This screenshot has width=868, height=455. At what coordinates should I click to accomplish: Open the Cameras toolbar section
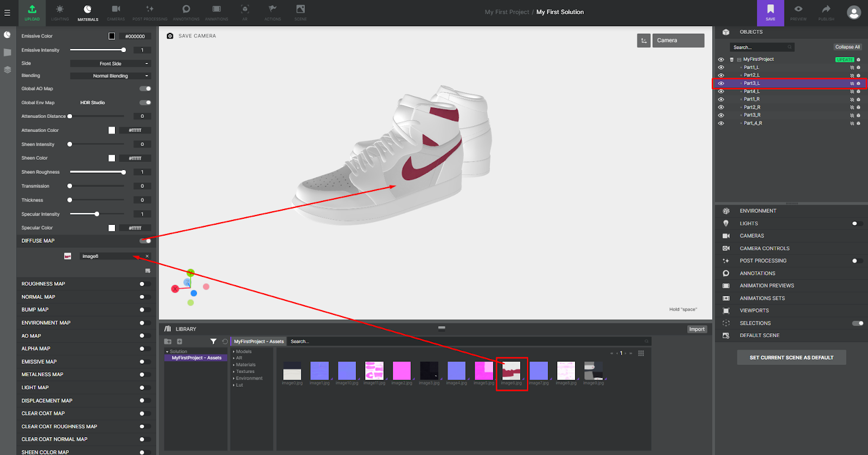[116, 12]
